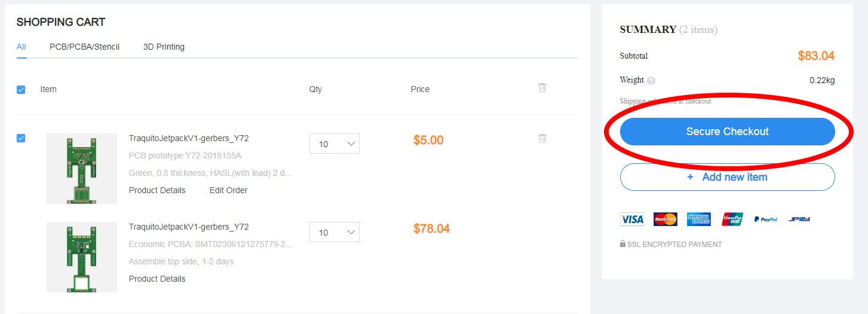The height and width of the screenshot is (314, 868).
Task: Click the PayPal payment icon
Action: point(765,220)
